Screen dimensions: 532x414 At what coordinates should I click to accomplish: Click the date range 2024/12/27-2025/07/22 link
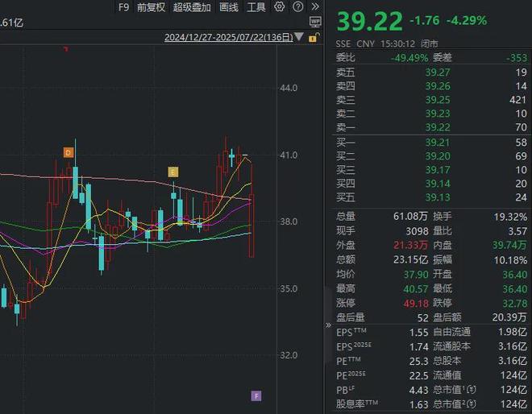(x=228, y=37)
